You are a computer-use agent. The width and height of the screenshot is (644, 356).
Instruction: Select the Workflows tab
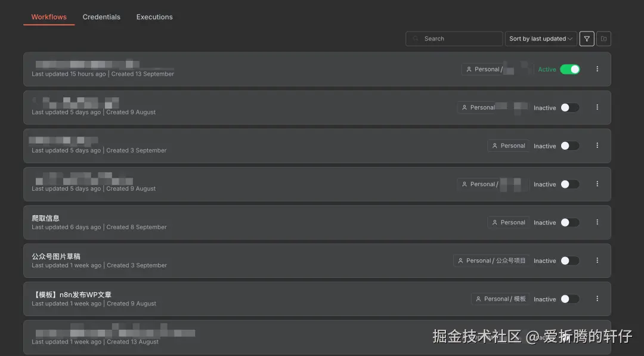(x=48, y=17)
